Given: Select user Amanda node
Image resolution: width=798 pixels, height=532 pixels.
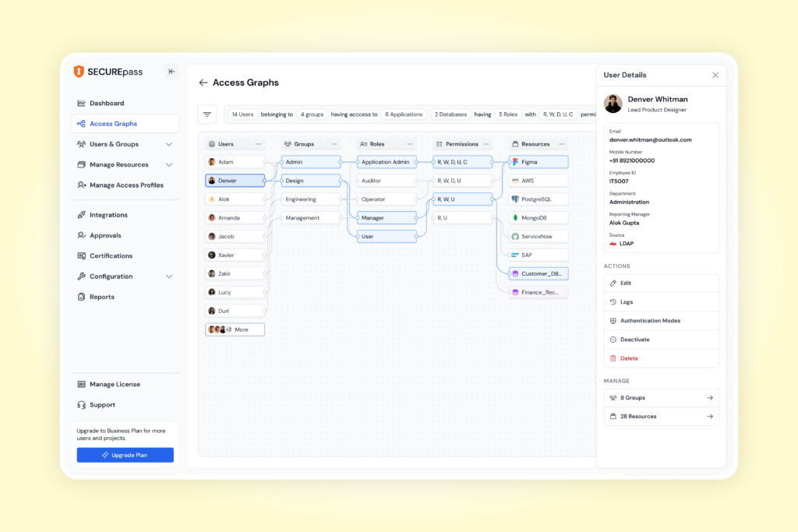Looking at the screenshot, I should coord(235,217).
